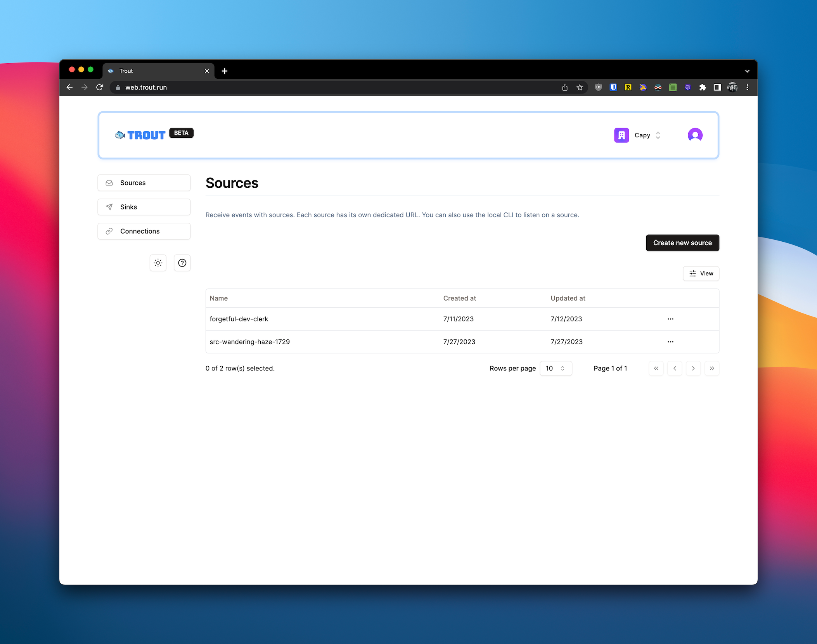Click the Trout fish logo
The width and height of the screenshot is (817, 644).
[x=140, y=135]
